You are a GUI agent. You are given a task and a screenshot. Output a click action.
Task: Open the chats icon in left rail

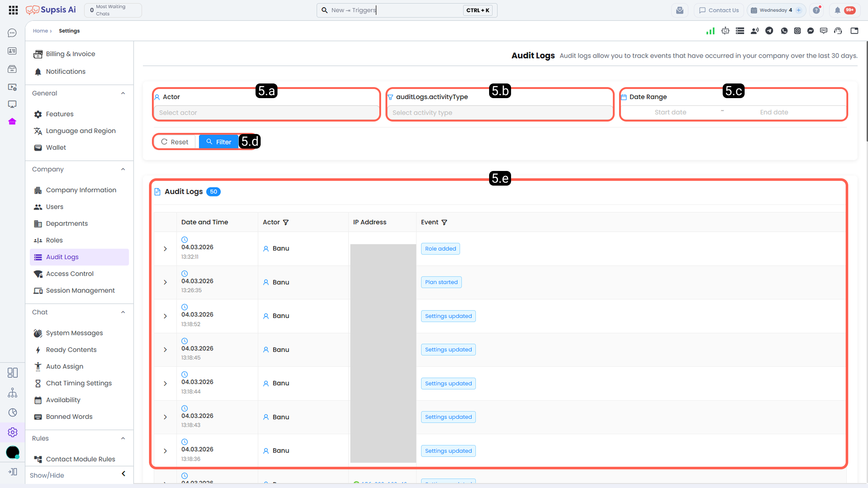pos(12,33)
